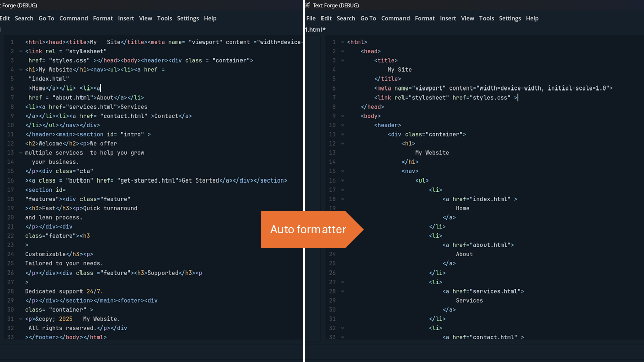Open the Edit menu in right window
This screenshot has width=644, height=362.
pyautogui.click(x=327, y=18)
